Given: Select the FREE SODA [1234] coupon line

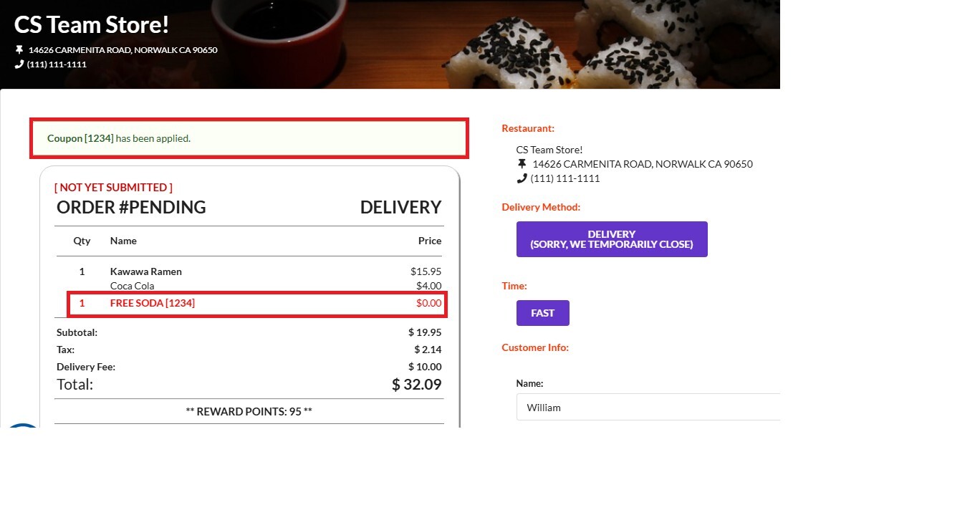Looking at the screenshot, I should tap(258, 304).
